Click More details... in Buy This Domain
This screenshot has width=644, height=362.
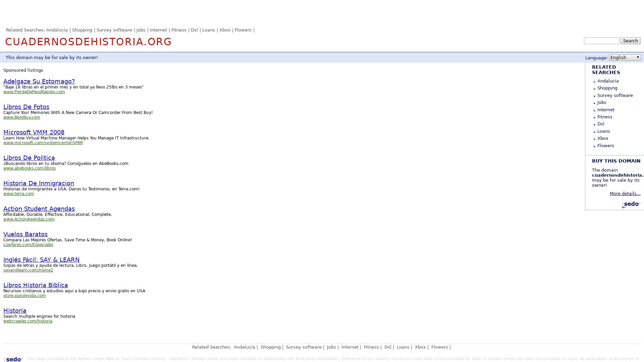[x=625, y=194]
